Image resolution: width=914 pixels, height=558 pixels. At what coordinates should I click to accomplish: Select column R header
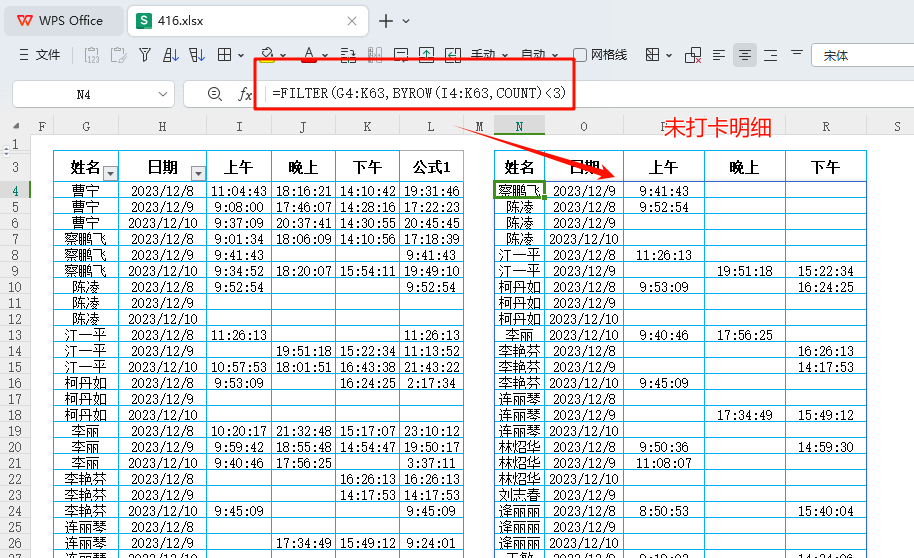coord(826,127)
